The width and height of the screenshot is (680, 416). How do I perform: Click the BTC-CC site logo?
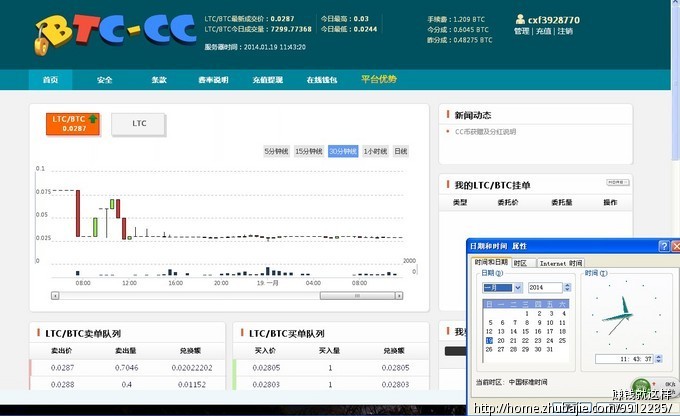pyautogui.click(x=115, y=35)
